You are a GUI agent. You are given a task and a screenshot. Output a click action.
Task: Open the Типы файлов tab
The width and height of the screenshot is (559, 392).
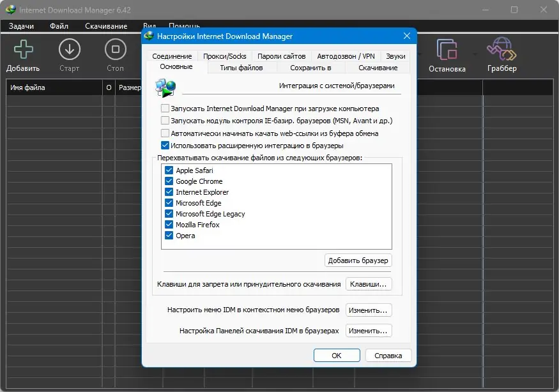coord(241,68)
